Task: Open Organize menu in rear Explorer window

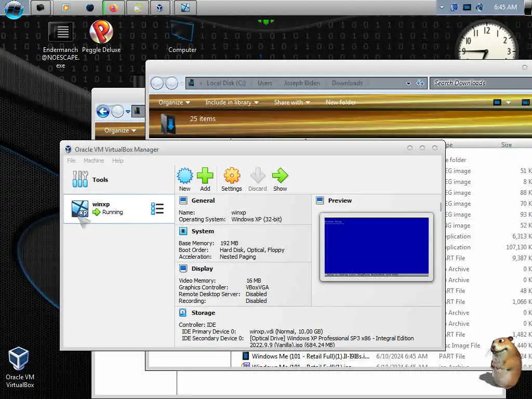Action: [x=120, y=130]
